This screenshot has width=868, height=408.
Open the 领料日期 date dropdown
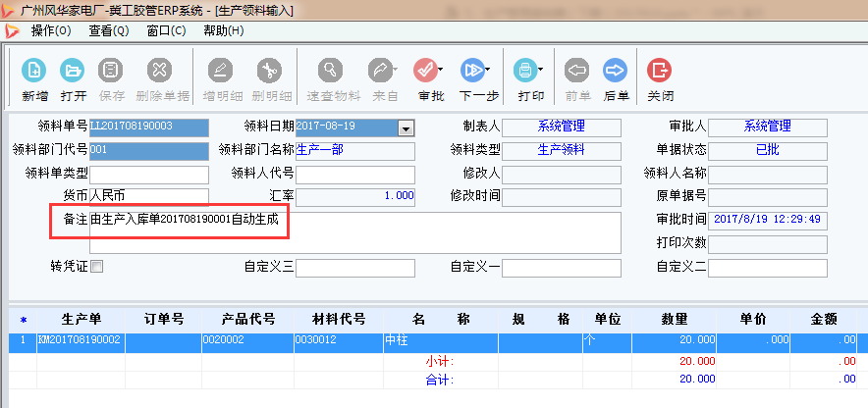[405, 127]
